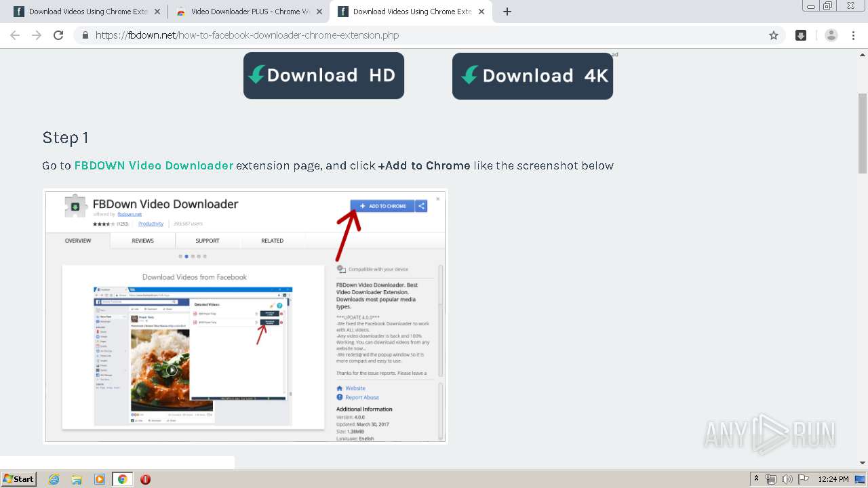Open the Chrome three-dot menu
Viewport: 868px width, 488px height.
(853, 35)
